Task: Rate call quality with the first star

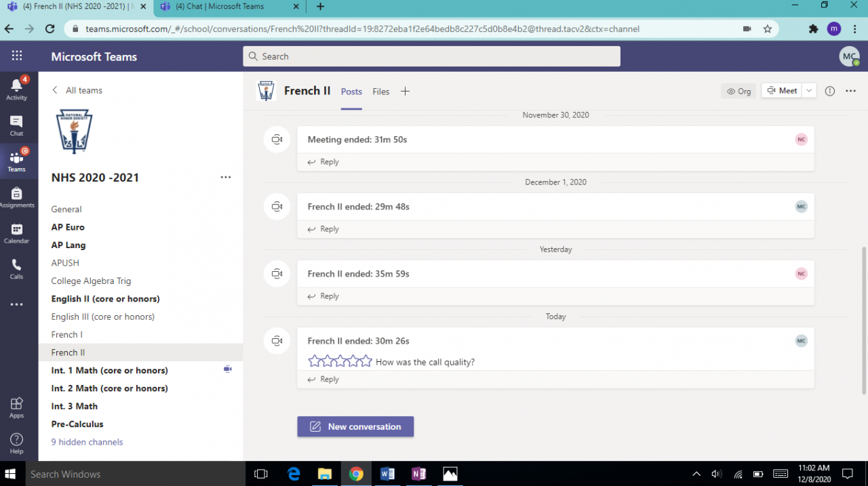Action: [x=315, y=361]
